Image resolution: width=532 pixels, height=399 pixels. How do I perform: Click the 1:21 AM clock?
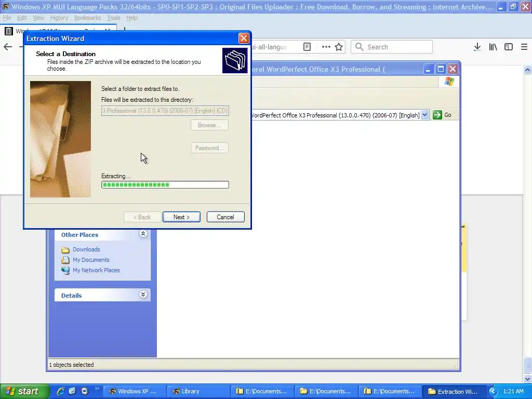[x=513, y=391]
